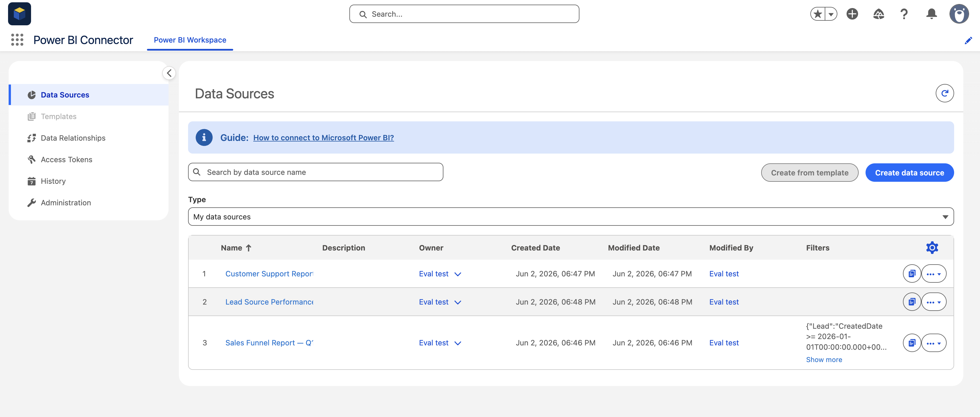Collapse the sidebar with the chevron button

click(169, 73)
